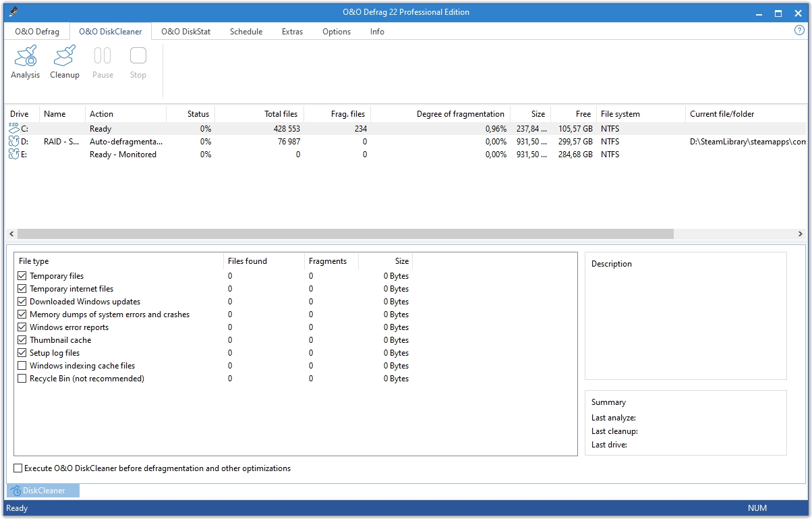The image size is (812, 519).
Task: Uncheck the Temporary files checkbox
Action: [22, 276]
